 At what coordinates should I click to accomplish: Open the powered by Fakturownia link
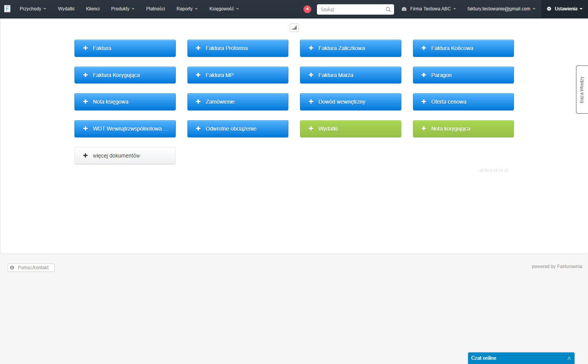[x=557, y=267]
